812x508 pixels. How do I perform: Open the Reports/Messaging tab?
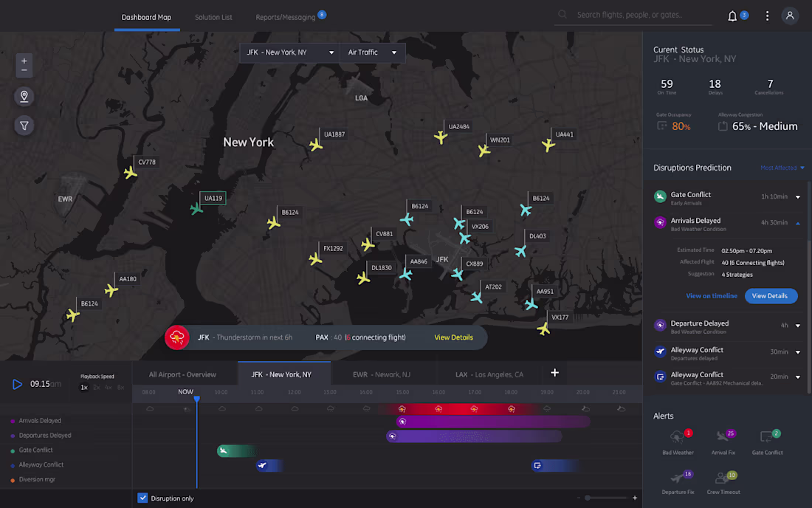click(286, 17)
